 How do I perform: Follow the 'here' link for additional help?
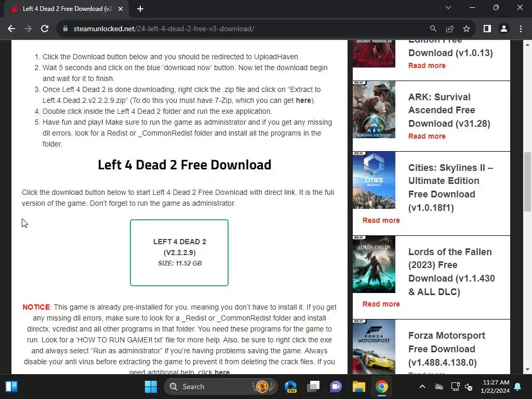click(222, 371)
